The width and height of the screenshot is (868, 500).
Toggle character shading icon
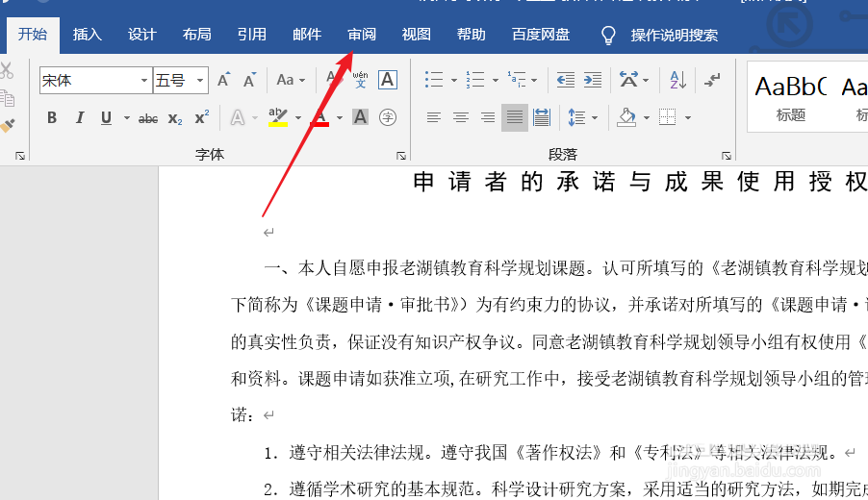point(360,117)
